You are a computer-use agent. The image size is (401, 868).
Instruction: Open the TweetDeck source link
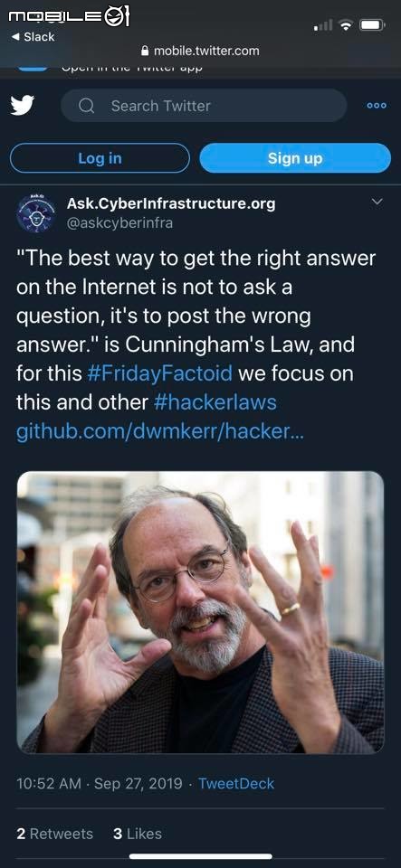[236, 784]
